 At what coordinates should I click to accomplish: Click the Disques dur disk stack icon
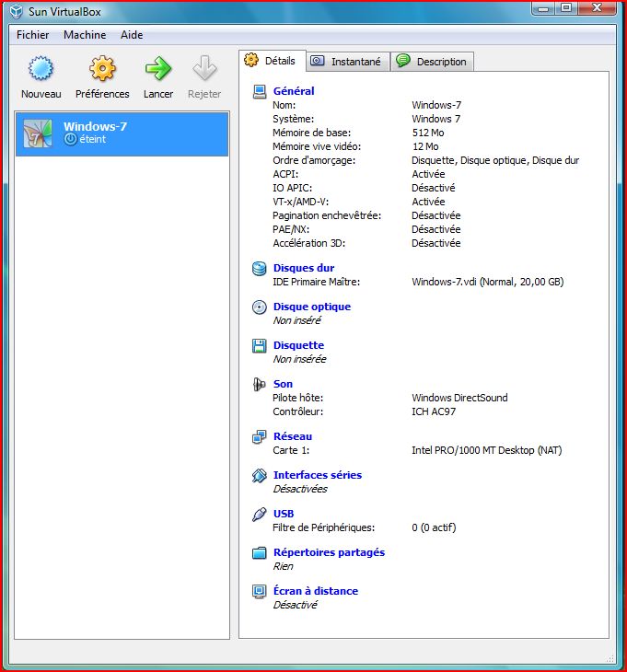pyautogui.click(x=260, y=268)
